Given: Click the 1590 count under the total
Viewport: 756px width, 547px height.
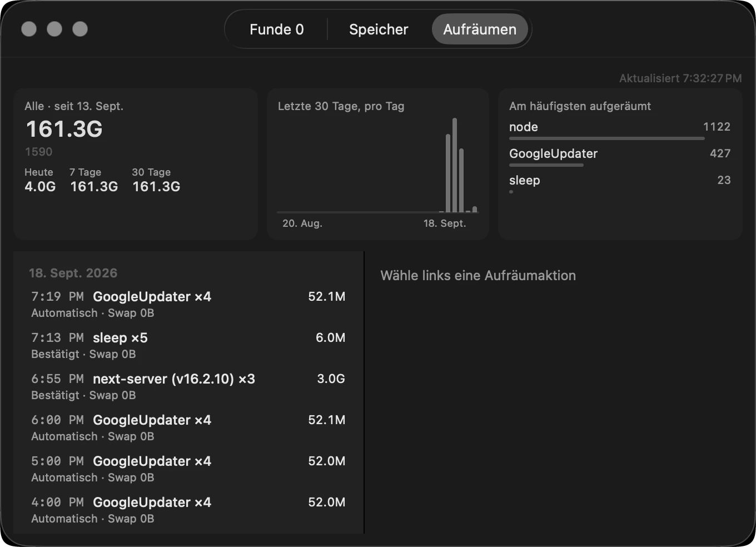Looking at the screenshot, I should click(x=39, y=152).
